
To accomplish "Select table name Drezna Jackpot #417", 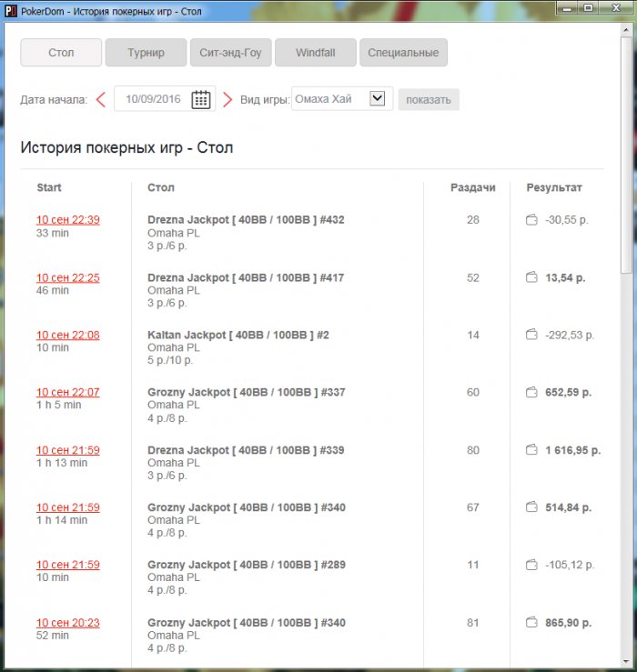I will (246, 277).
